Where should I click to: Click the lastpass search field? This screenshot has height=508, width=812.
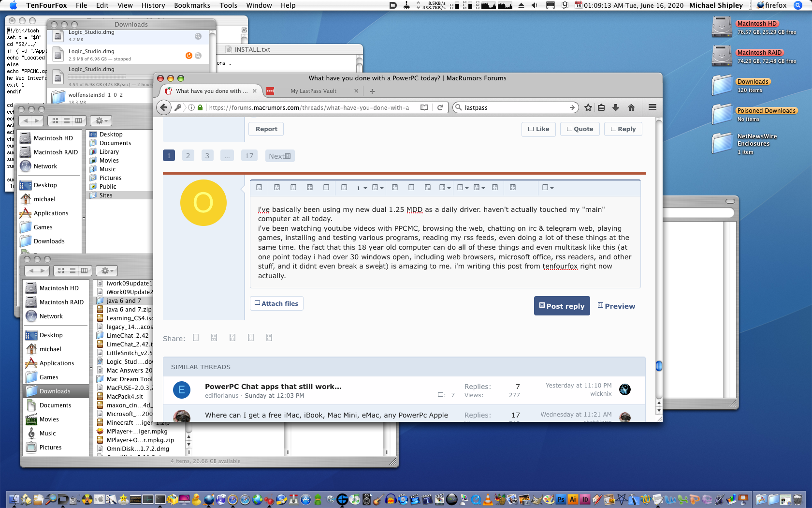coord(515,107)
